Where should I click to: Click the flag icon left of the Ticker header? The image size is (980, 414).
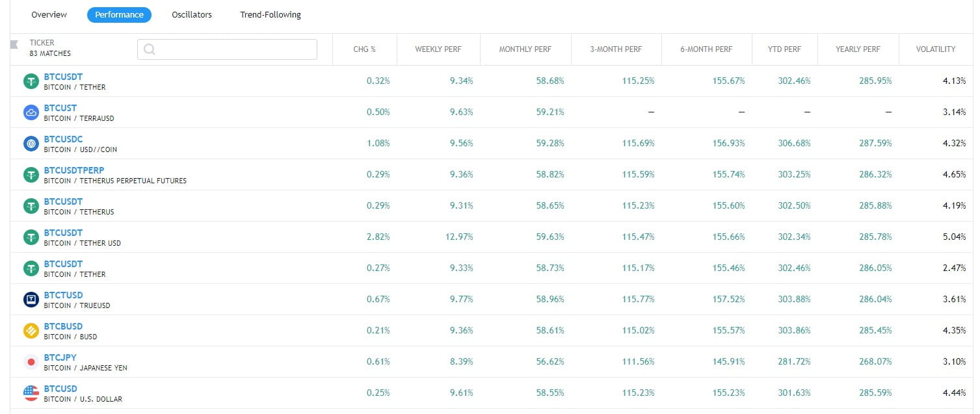tap(15, 44)
